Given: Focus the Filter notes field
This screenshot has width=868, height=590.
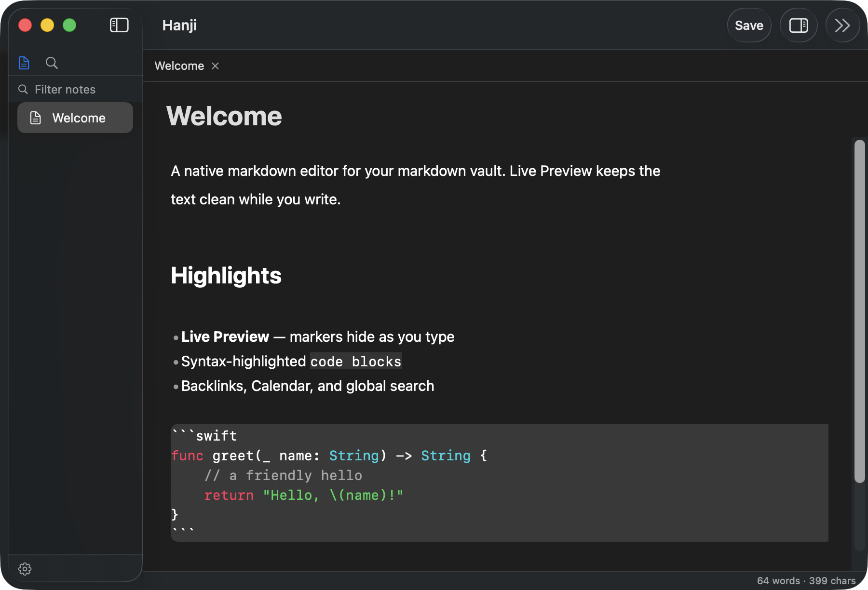Looking at the screenshot, I should pos(75,89).
